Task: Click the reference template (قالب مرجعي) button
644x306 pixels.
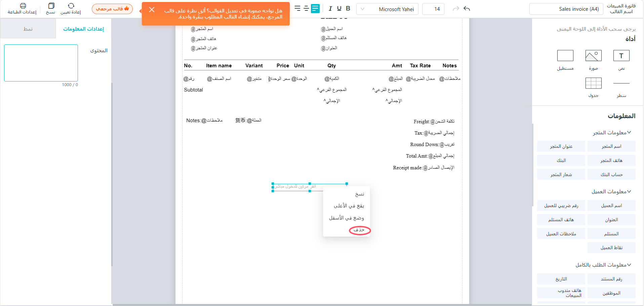Action: (112, 9)
